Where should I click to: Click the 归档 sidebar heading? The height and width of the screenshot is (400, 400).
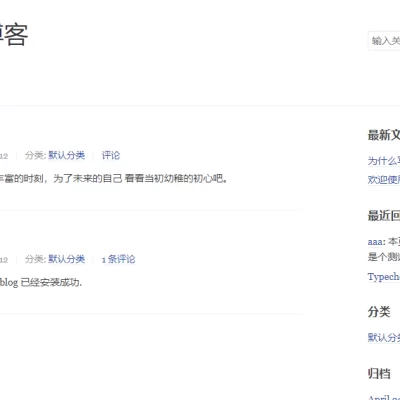(379, 373)
